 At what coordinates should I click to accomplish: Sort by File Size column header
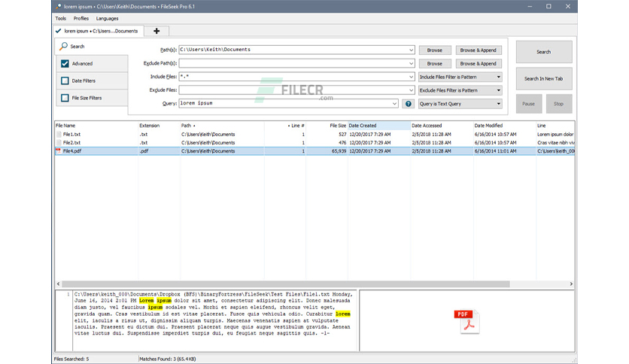(x=327, y=126)
